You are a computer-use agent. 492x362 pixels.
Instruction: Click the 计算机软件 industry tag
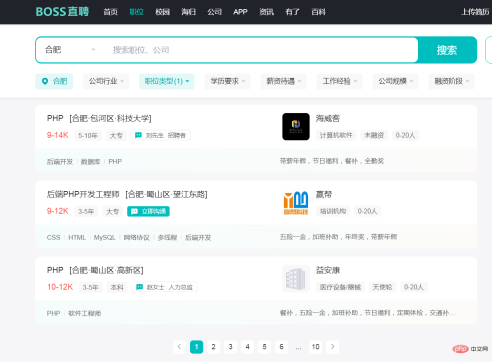(x=336, y=135)
